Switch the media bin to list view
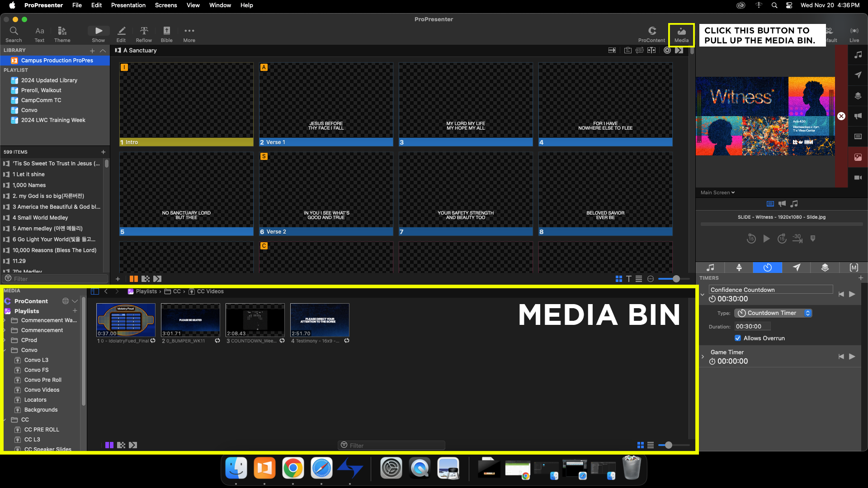This screenshot has height=488, width=868. 651,445
